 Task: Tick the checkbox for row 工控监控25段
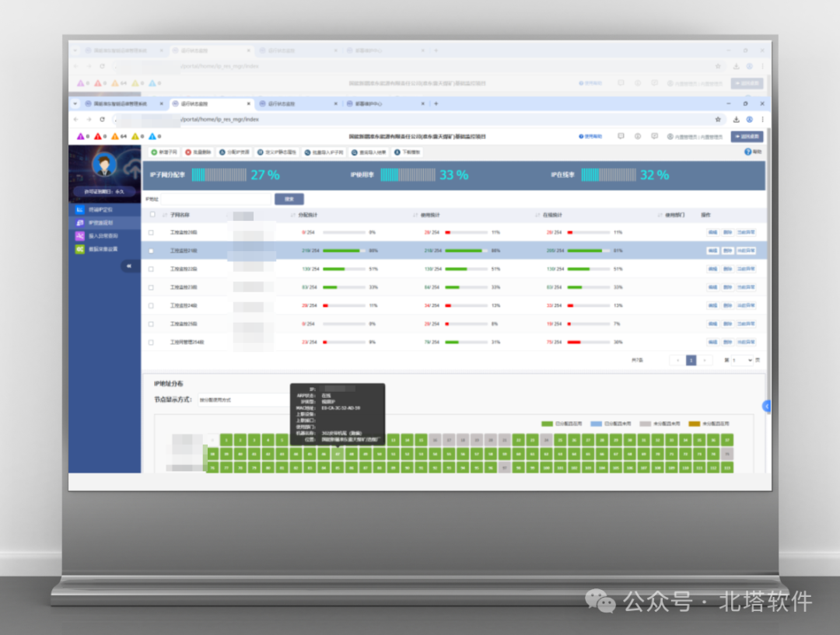[151, 324]
